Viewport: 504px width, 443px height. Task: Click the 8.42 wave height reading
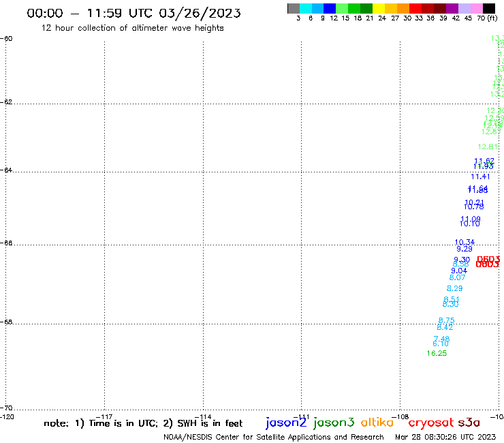click(445, 328)
